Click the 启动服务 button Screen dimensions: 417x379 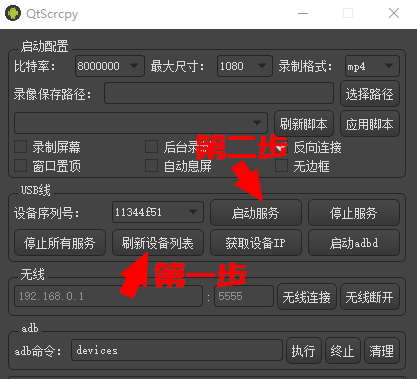[x=256, y=213]
